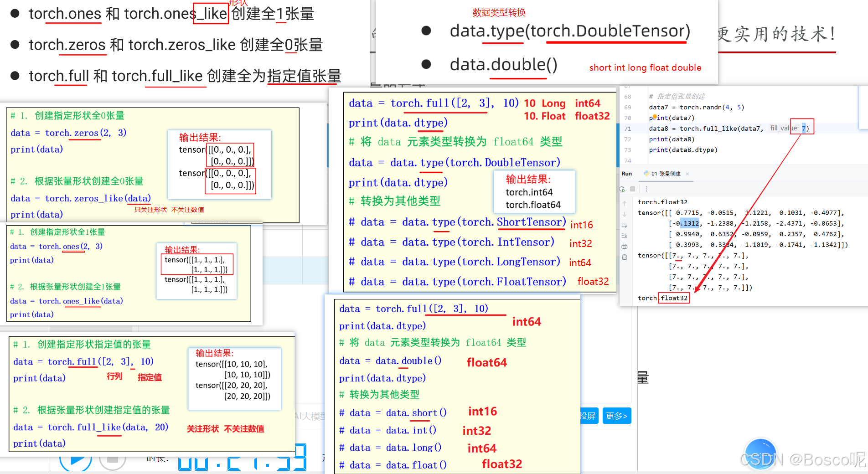This screenshot has height=474, width=868.
Task: Click the up-arrow navigation icon beside the console
Action: [x=625, y=203]
